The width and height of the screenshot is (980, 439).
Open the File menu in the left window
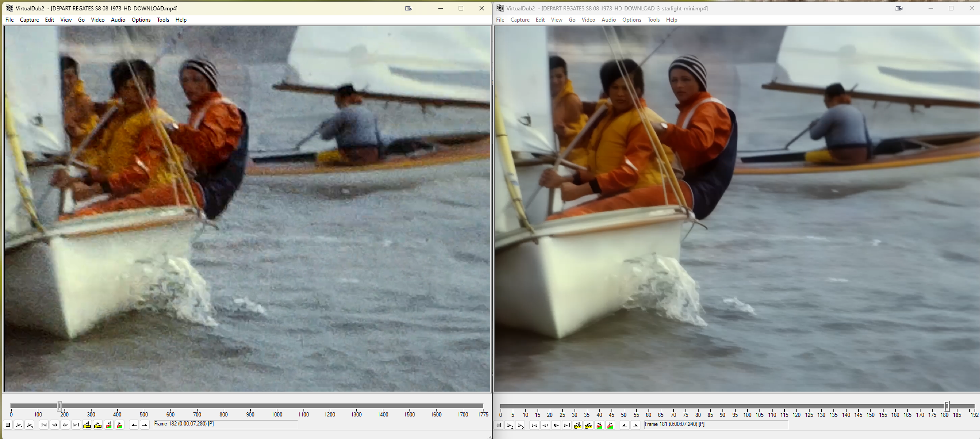tap(9, 20)
